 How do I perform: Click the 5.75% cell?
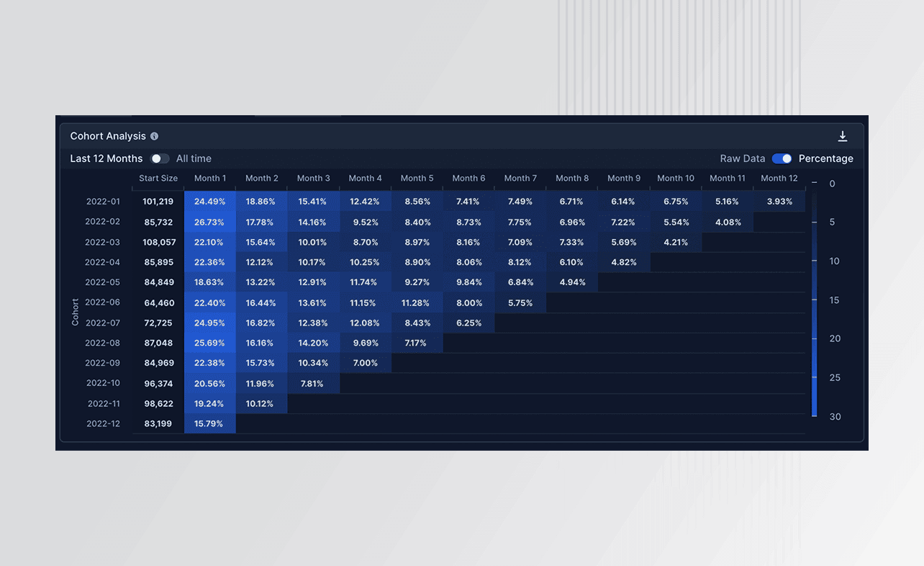(x=520, y=302)
